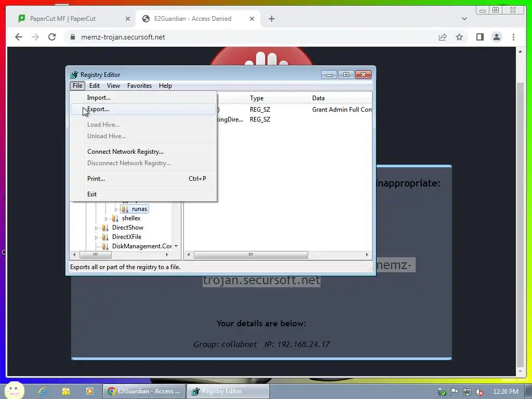Choose Print... from the File menu

tap(143, 179)
